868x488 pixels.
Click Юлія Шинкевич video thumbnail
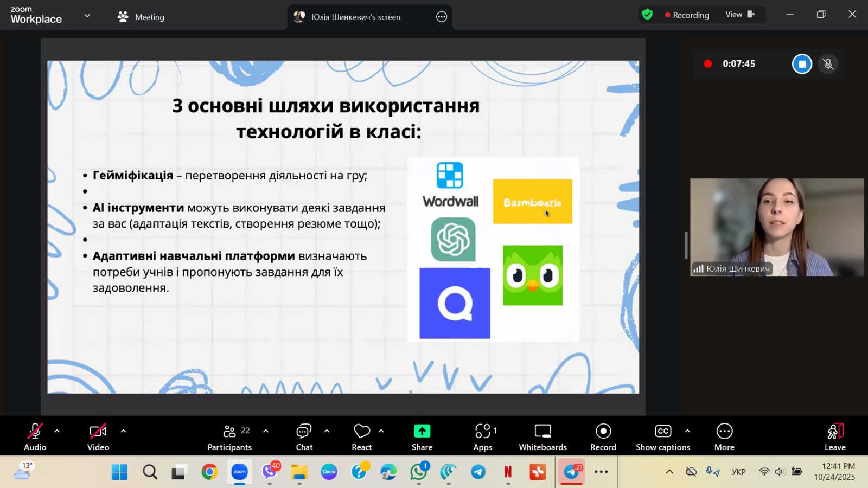(x=776, y=227)
